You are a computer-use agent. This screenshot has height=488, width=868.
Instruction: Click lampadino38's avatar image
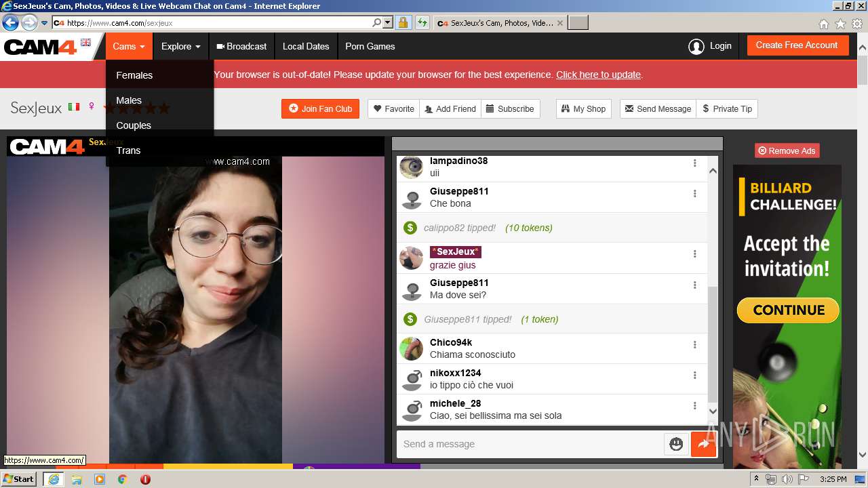click(411, 167)
